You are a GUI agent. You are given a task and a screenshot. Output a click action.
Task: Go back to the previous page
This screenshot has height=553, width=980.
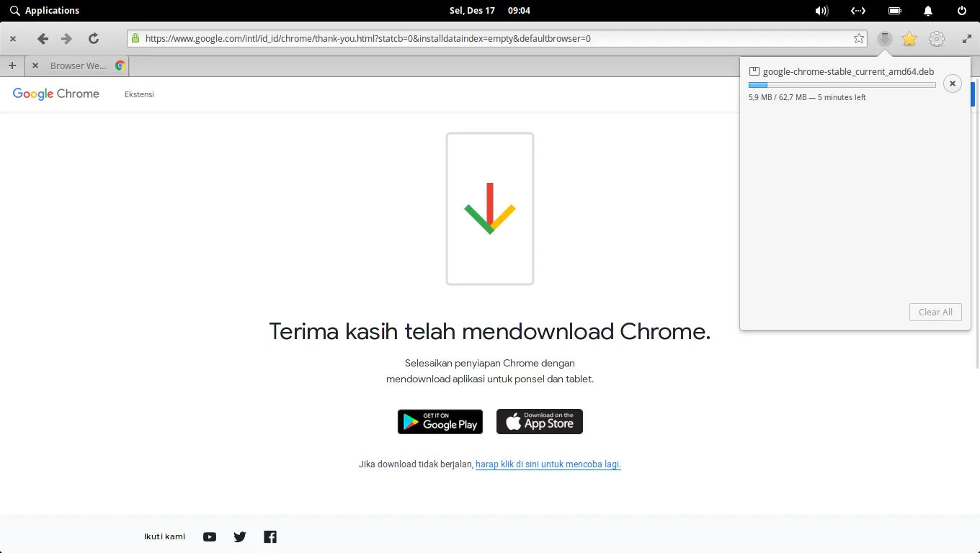tap(43, 39)
